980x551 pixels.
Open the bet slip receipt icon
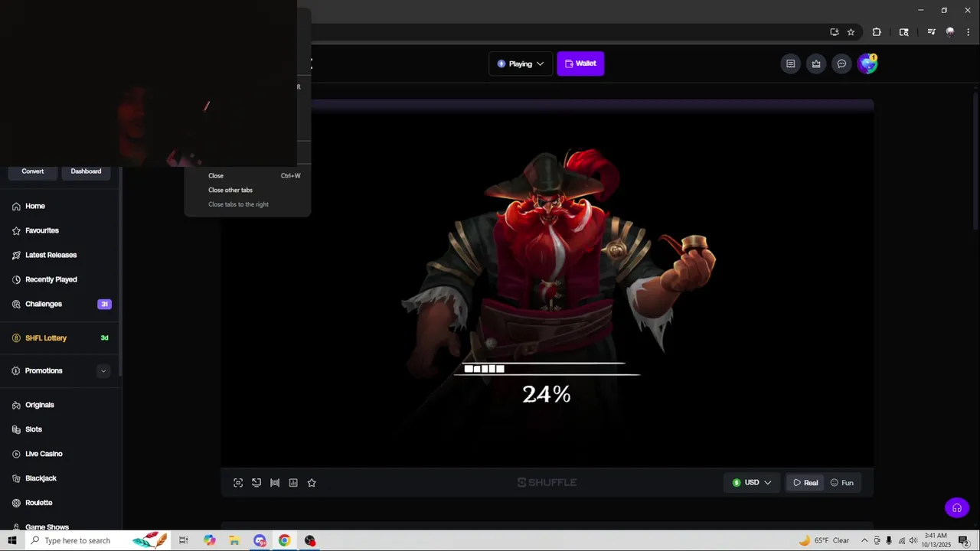pos(791,64)
